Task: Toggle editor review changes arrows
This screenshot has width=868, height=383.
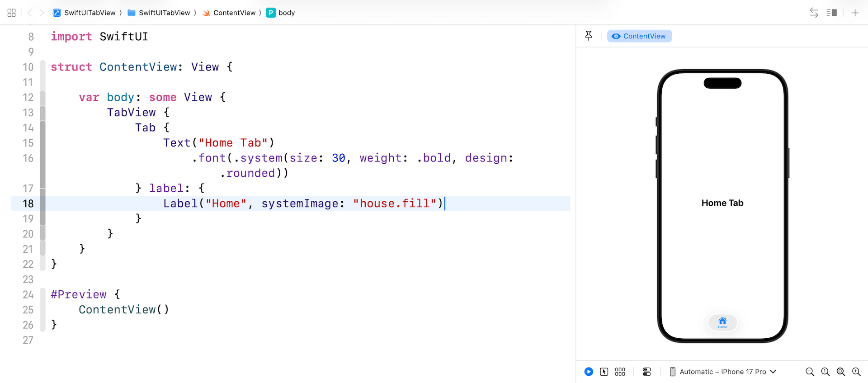Action: [x=814, y=13]
